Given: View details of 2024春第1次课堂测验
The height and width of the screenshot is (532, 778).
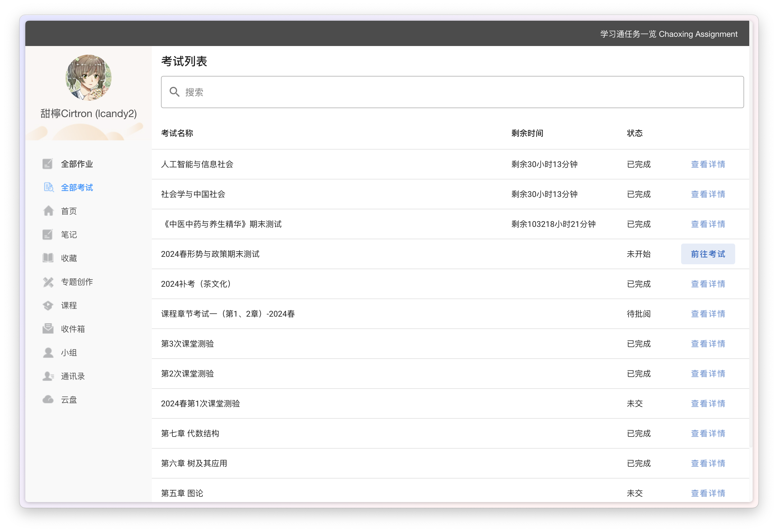Looking at the screenshot, I should coord(708,403).
